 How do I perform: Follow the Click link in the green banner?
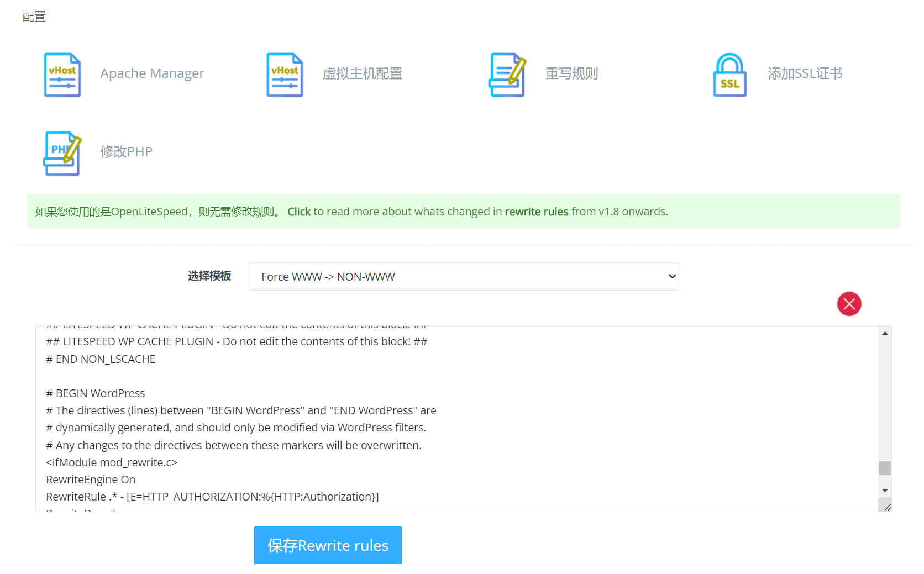tap(299, 212)
